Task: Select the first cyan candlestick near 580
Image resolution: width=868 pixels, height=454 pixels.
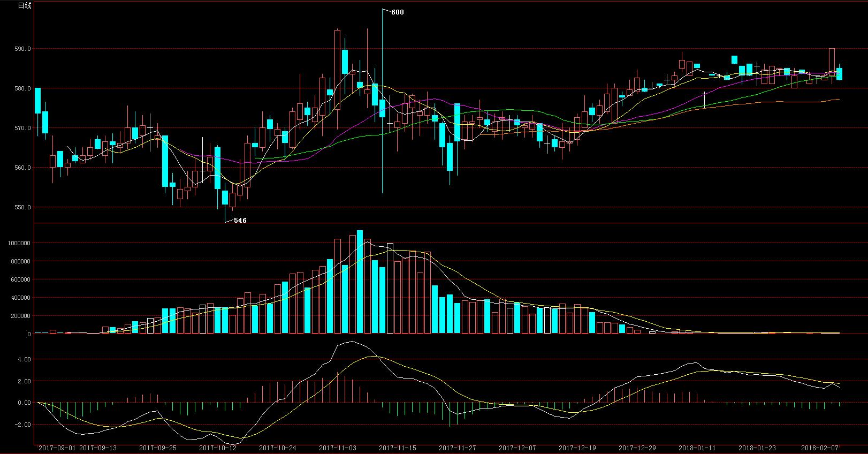Action: 37,101
